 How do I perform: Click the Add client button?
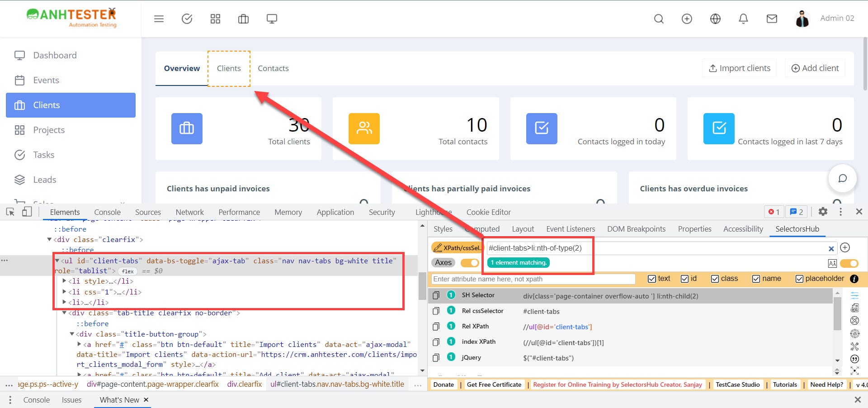point(815,68)
